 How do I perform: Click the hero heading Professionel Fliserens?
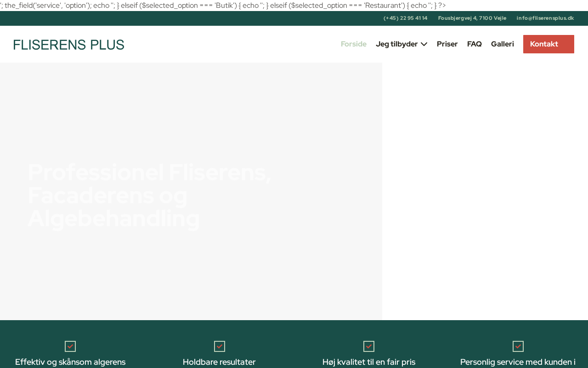(150, 195)
